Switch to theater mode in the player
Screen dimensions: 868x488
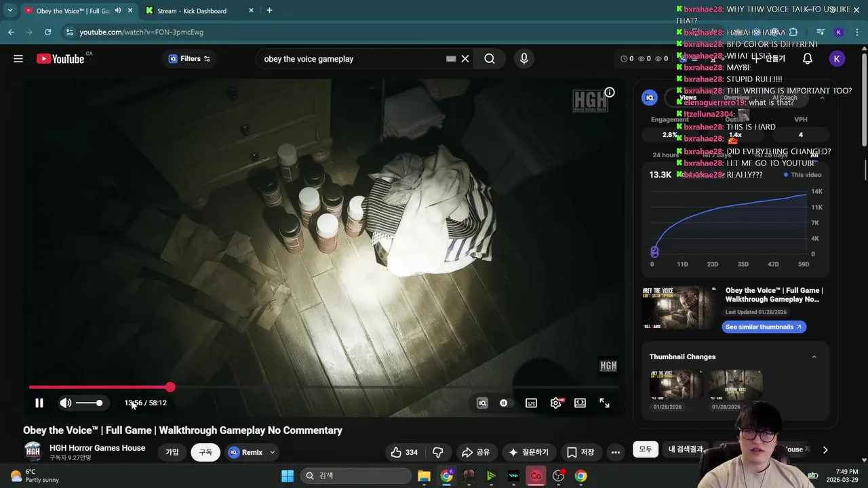(580, 403)
